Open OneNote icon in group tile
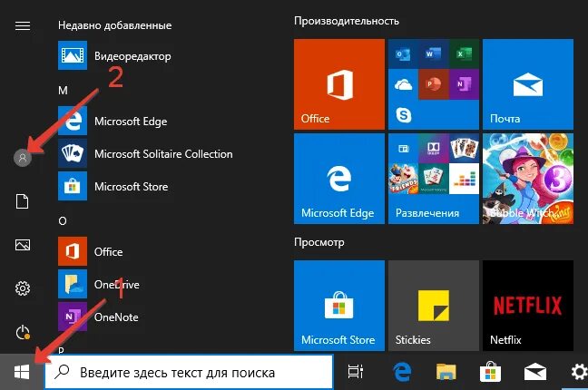This screenshot has height=390, width=588. coord(464,84)
